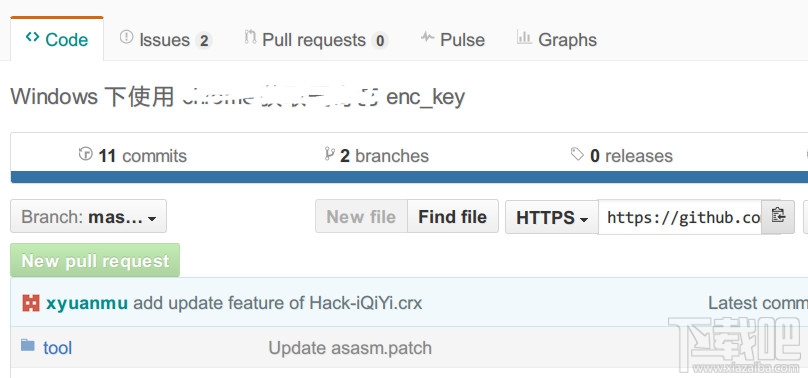The image size is (808, 378).
Task: Click the Pulse waveform icon
Action: (x=427, y=37)
